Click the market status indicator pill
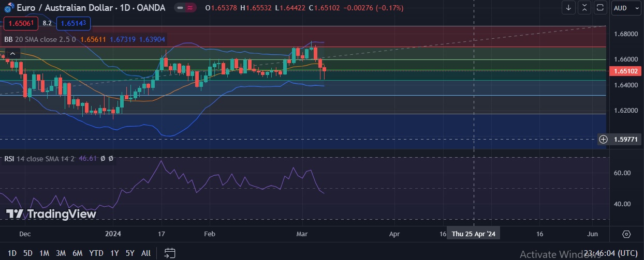 (x=185, y=8)
